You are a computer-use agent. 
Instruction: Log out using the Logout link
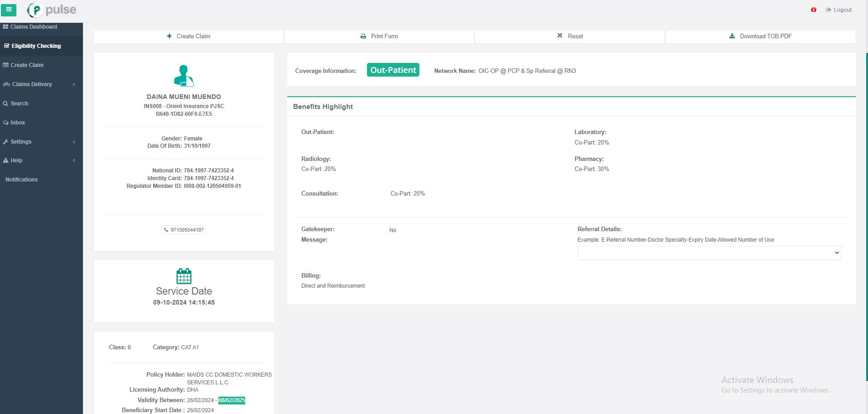coord(839,10)
